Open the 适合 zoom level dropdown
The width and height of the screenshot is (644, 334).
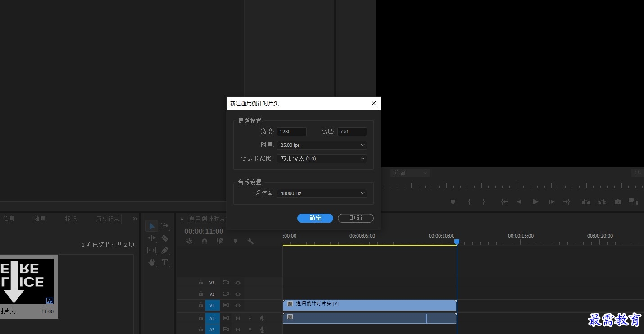click(x=410, y=173)
